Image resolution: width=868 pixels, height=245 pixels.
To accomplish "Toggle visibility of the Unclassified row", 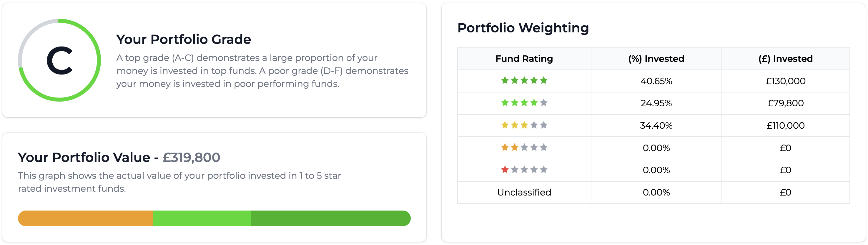I will pos(525,192).
